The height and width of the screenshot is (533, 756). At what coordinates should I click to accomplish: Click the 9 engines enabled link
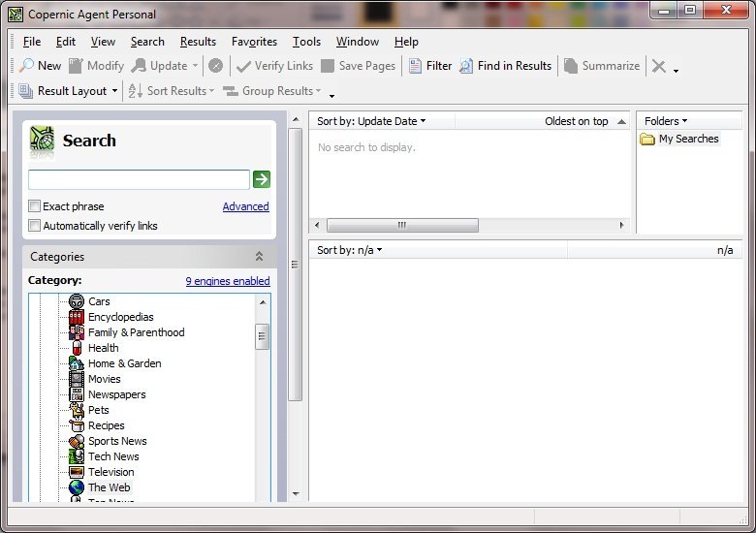[x=228, y=281]
